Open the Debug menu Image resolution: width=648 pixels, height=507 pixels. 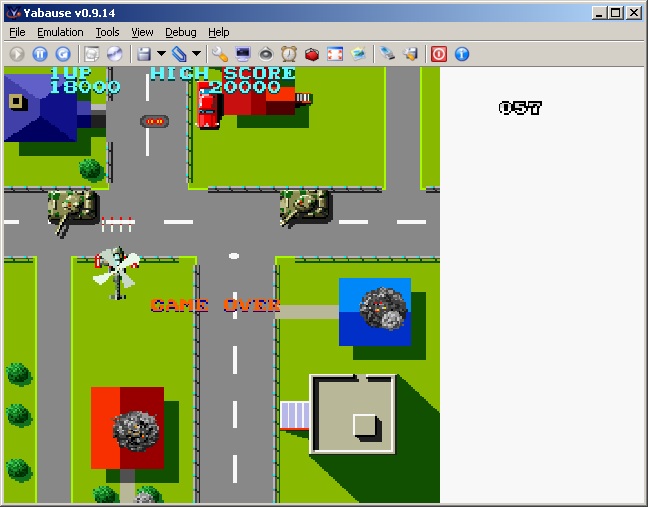[181, 32]
